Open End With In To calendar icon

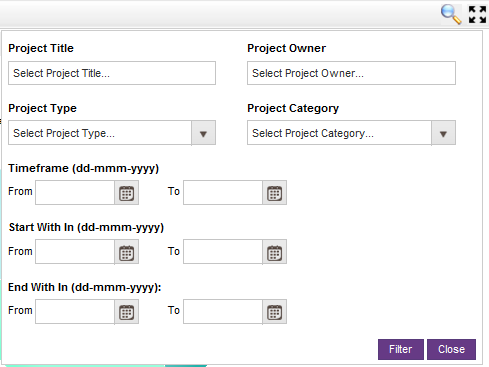tap(275, 312)
